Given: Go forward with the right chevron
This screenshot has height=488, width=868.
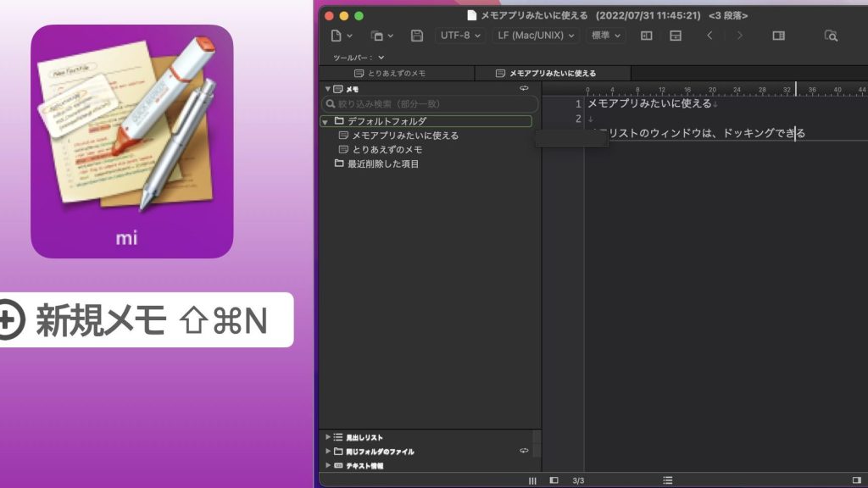Looking at the screenshot, I should (x=739, y=36).
